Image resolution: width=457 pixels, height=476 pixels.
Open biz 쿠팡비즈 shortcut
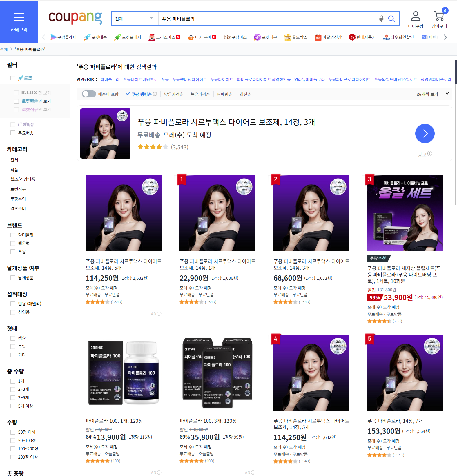click(x=235, y=37)
